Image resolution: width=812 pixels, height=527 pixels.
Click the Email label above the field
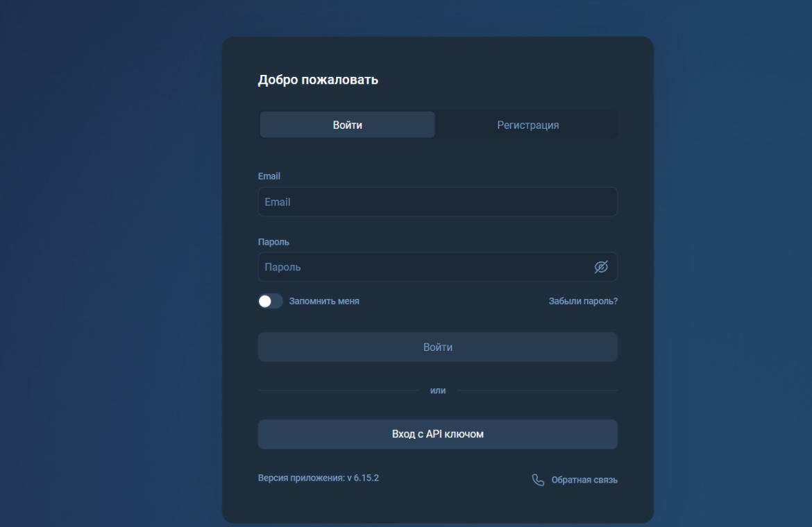tap(269, 176)
